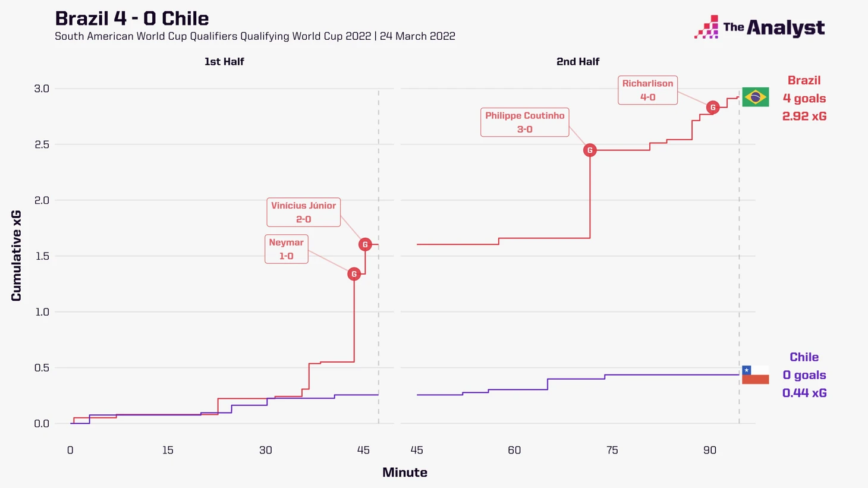This screenshot has height=488, width=868.
Task: Click The Analyst logo icon
Action: (x=706, y=27)
